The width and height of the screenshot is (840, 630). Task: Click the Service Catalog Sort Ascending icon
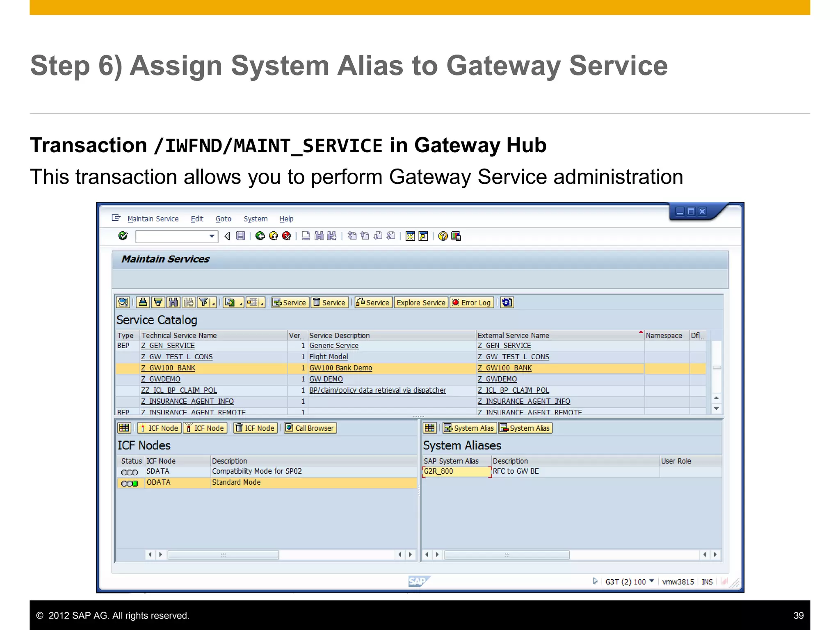pyautogui.click(x=143, y=302)
